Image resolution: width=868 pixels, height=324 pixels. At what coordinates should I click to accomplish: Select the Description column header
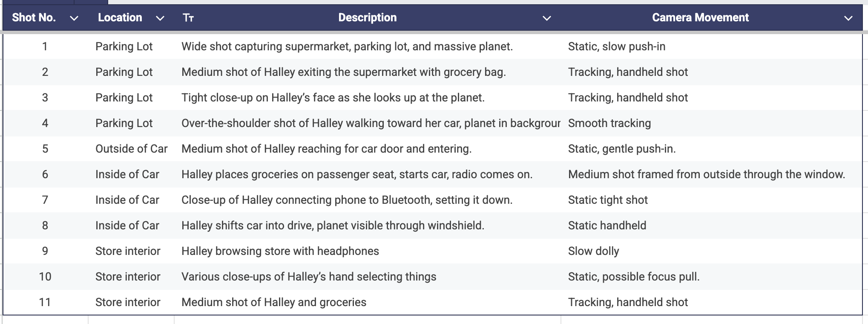tap(367, 17)
